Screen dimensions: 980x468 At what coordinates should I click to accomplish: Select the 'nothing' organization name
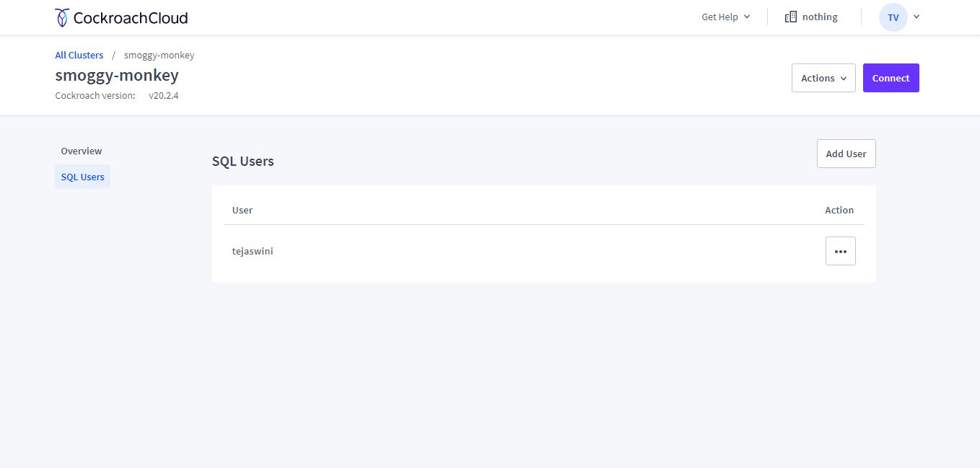pos(820,17)
